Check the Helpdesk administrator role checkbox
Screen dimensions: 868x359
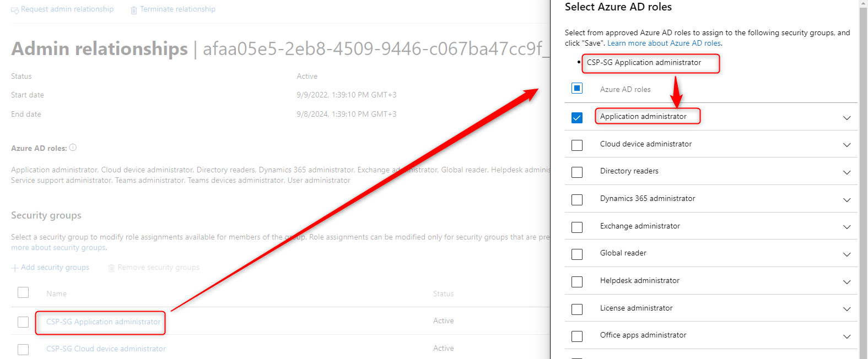[x=577, y=282]
